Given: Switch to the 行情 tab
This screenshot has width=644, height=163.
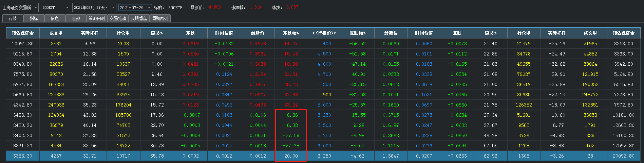Looking at the screenshot, I should (13, 18).
